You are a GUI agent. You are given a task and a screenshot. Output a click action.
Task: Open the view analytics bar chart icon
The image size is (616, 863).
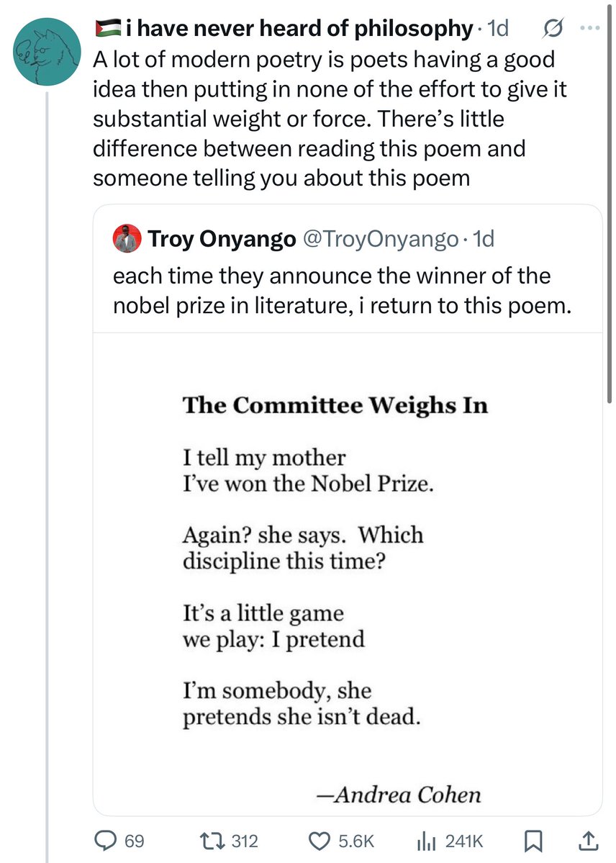coord(427,841)
